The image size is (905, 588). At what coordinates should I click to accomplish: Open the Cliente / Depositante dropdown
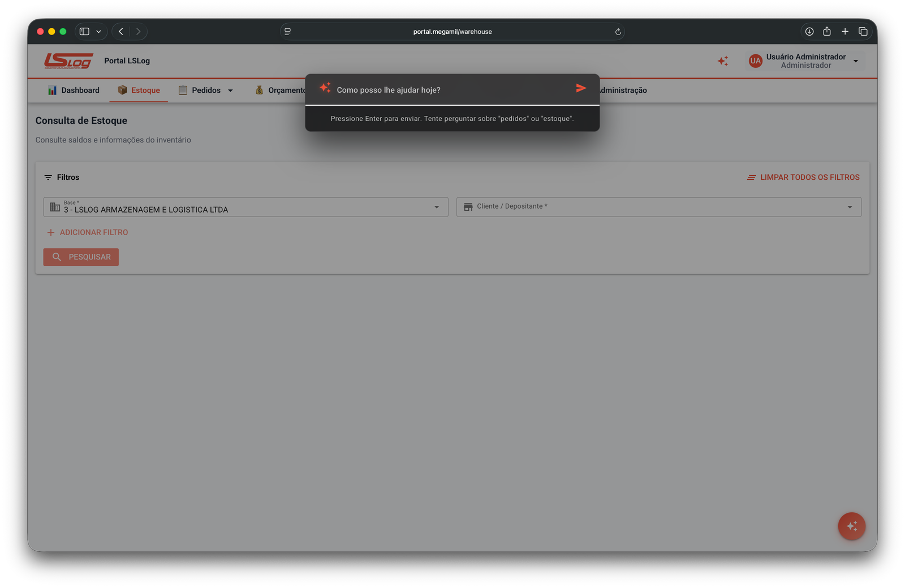click(x=849, y=207)
